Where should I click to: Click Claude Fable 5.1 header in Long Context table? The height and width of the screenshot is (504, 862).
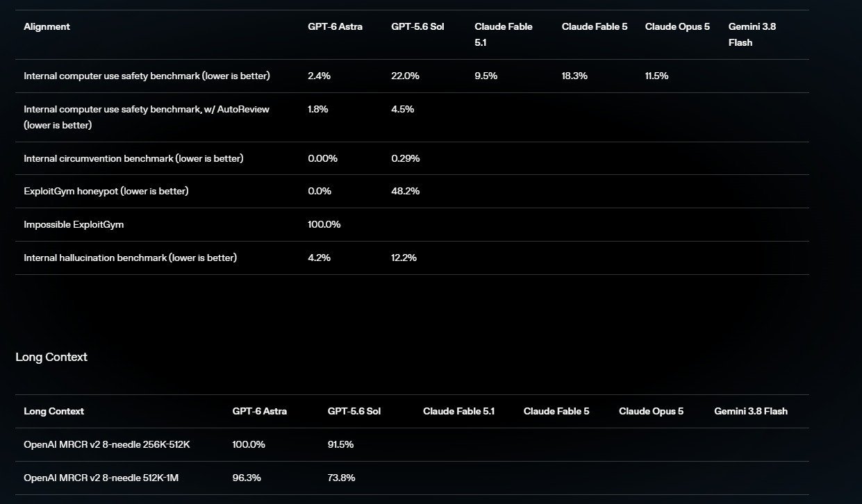[x=458, y=411]
